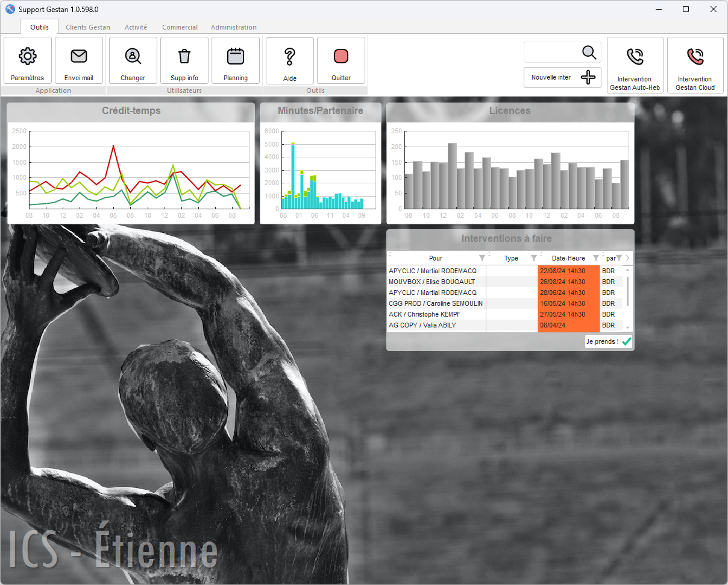Click the Changer user icon
The height and width of the screenshot is (585, 728).
133,57
